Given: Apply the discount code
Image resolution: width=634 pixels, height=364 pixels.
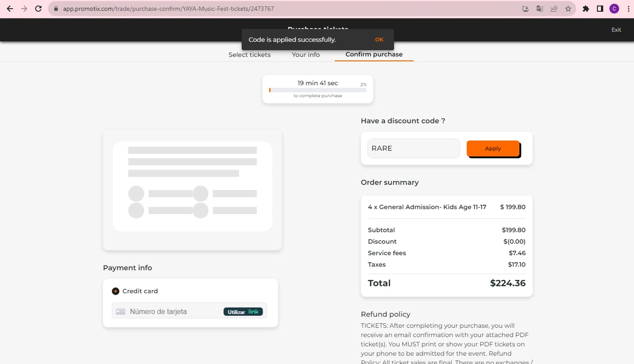Looking at the screenshot, I should tap(493, 148).
